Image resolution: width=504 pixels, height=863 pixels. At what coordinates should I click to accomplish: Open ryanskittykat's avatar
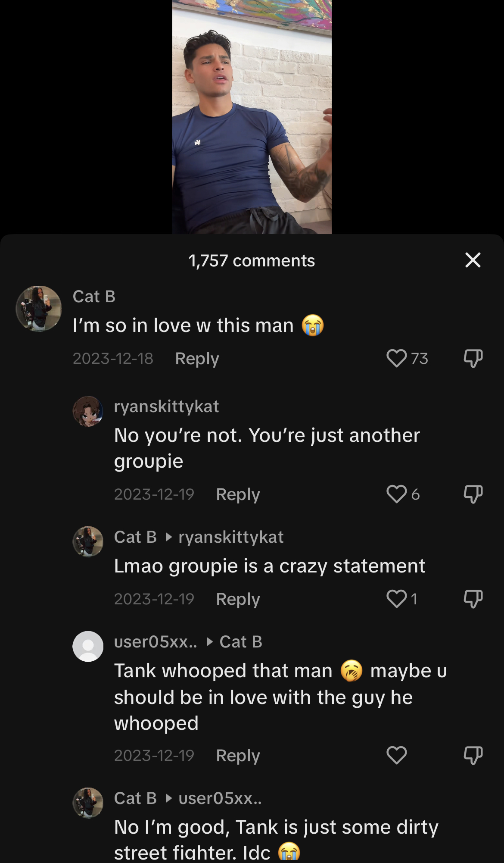[x=88, y=412]
